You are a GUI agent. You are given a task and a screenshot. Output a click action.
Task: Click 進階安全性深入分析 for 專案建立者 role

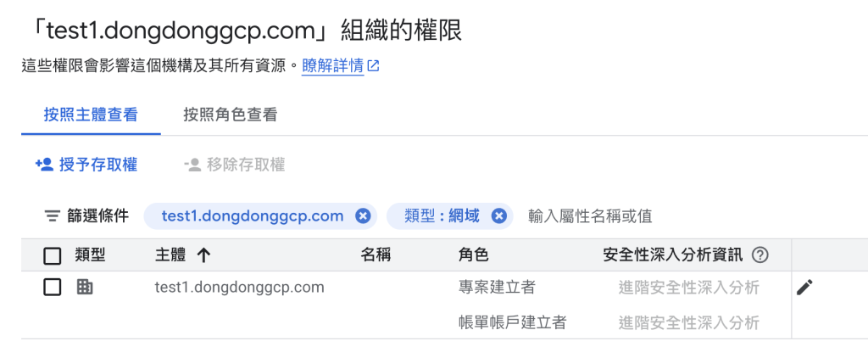point(688,288)
